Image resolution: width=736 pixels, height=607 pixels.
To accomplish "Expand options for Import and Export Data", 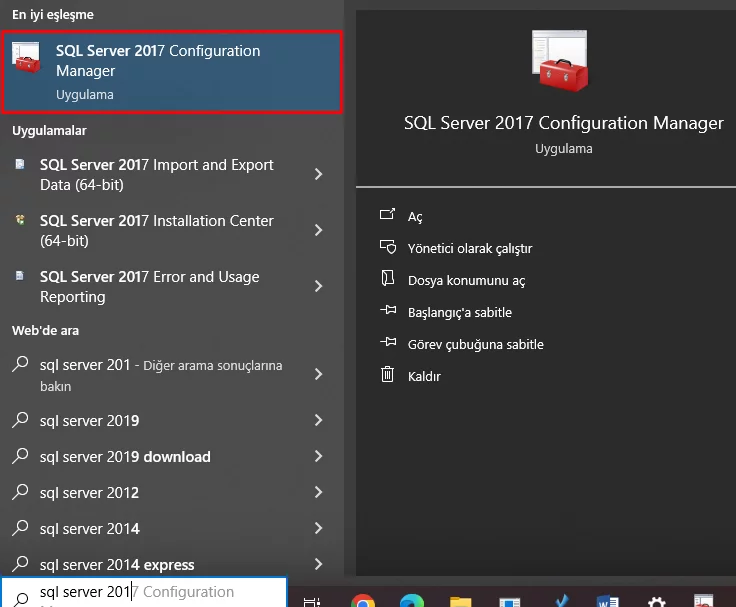I will click(319, 174).
